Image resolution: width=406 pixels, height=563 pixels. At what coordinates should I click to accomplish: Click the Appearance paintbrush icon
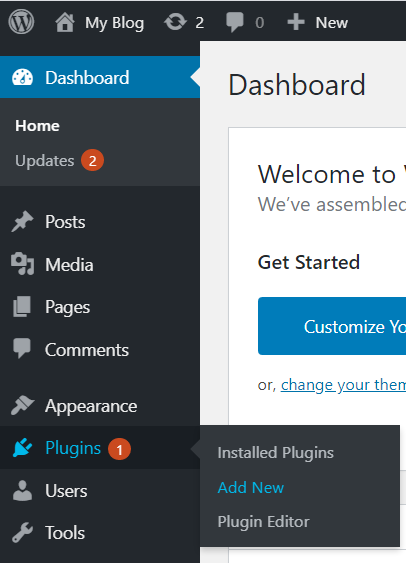[22, 405]
